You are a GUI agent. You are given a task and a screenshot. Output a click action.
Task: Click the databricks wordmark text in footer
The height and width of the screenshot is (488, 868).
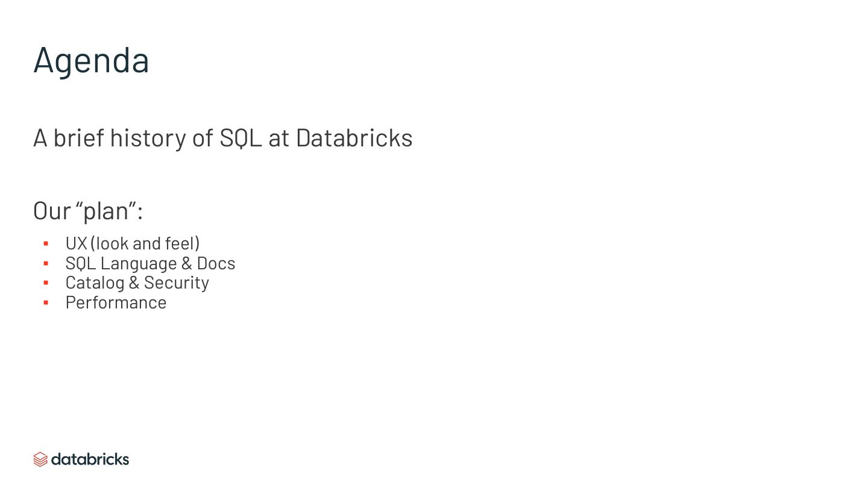click(x=90, y=459)
